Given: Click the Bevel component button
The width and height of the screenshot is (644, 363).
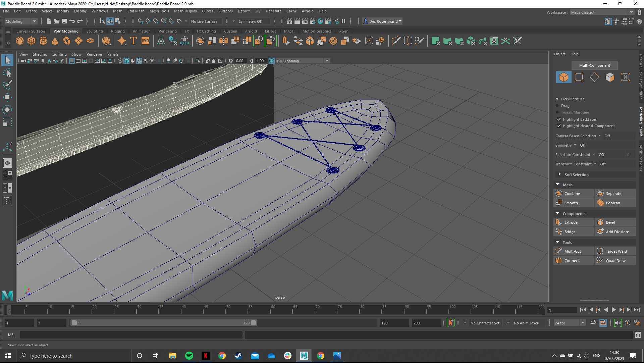Looking at the screenshot, I should 610,222.
